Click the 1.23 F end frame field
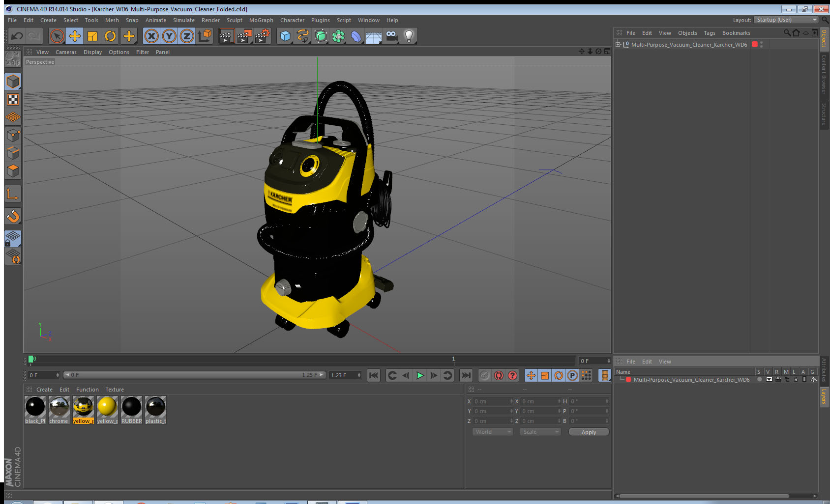This screenshot has width=830, height=504. pos(345,375)
